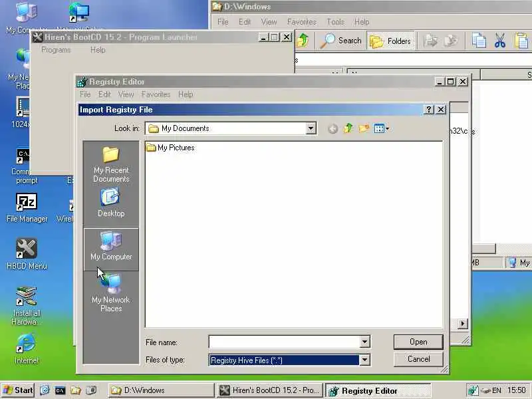Click the explorer Up folder icon
532x399 pixels.
(303, 41)
